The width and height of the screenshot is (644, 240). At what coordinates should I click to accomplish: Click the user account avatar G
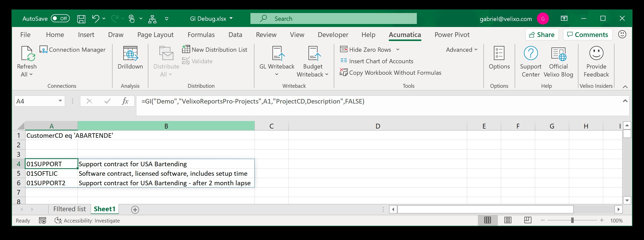pos(543,18)
